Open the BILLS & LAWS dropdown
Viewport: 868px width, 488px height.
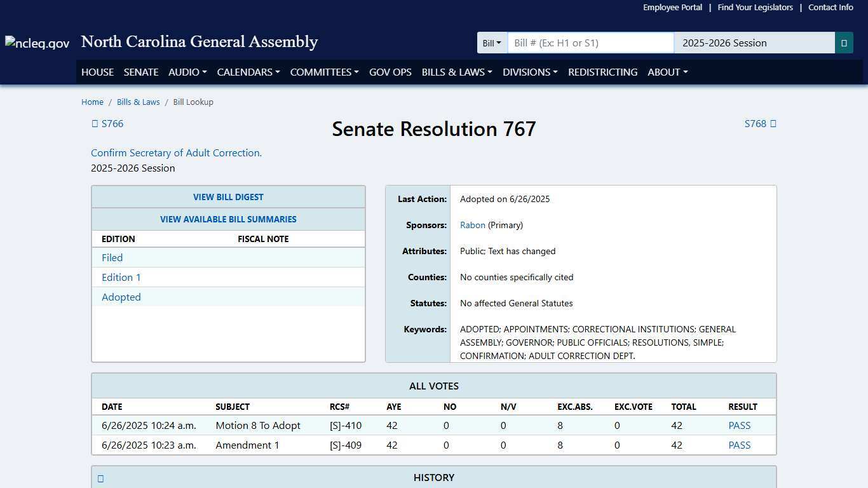456,72
